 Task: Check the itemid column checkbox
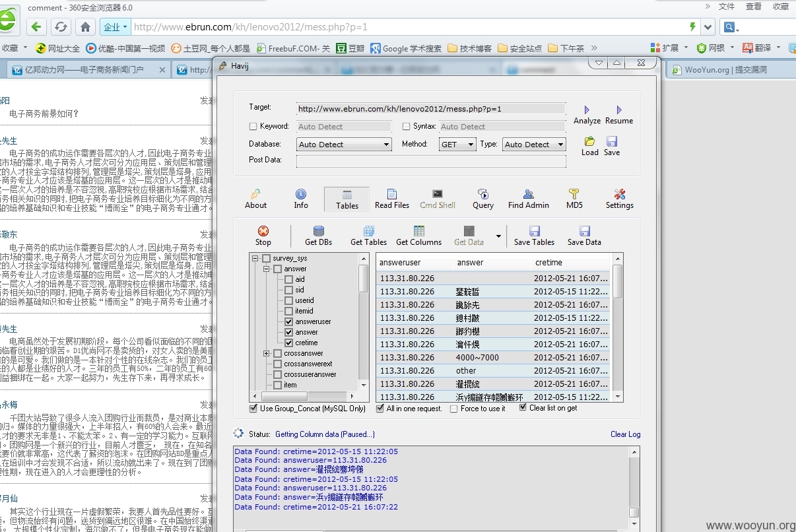(x=288, y=311)
